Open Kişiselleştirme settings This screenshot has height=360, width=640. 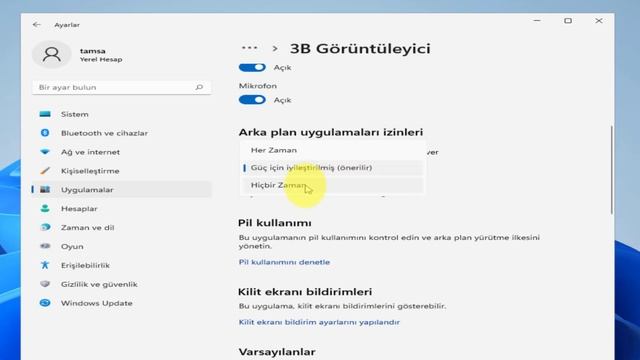[x=122, y=171]
